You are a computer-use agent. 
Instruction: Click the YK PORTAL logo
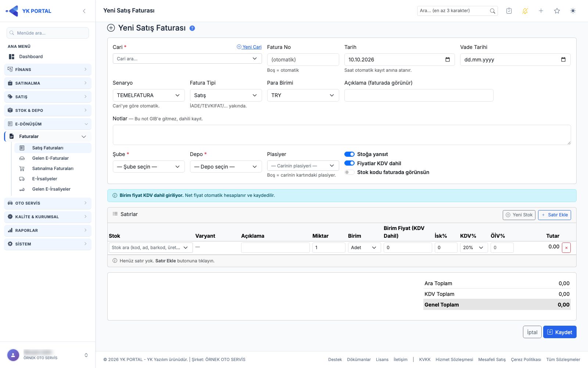(29, 11)
